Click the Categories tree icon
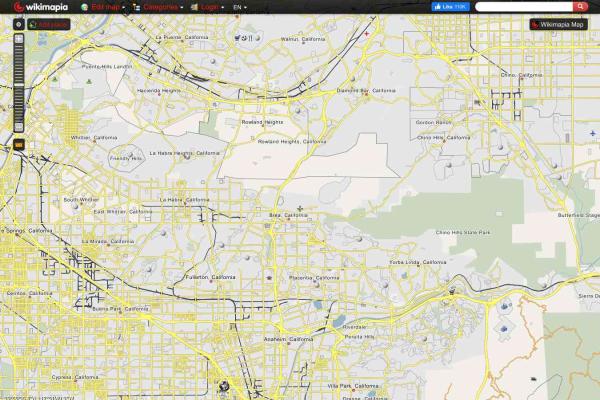 click(136, 7)
